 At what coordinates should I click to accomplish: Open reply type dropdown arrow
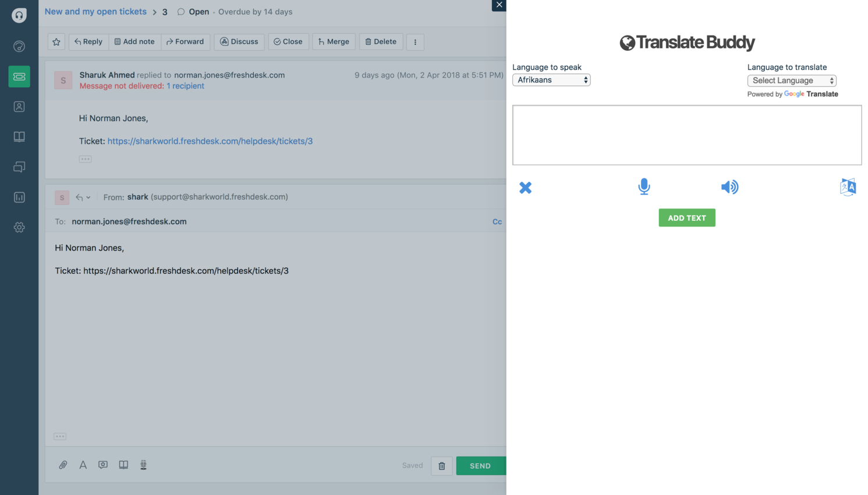click(x=83, y=197)
